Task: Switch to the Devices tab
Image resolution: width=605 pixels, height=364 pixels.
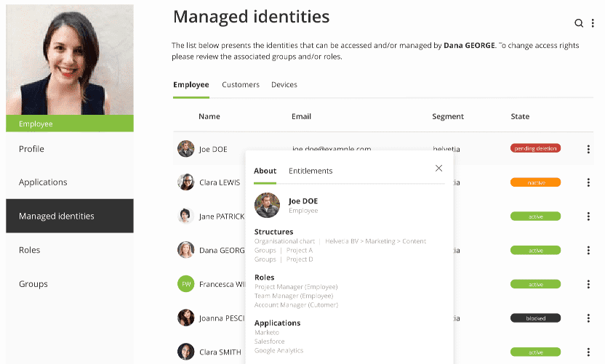Action: click(x=284, y=85)
